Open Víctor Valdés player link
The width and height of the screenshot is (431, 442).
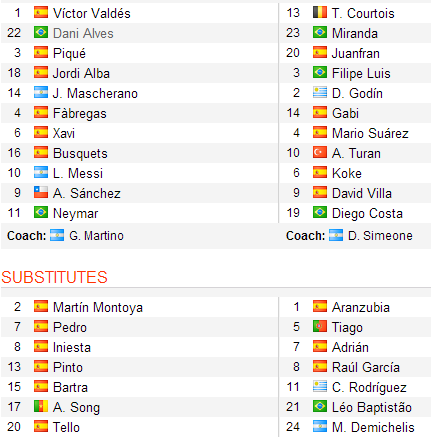pyautogui.click(x=92, y=13)
